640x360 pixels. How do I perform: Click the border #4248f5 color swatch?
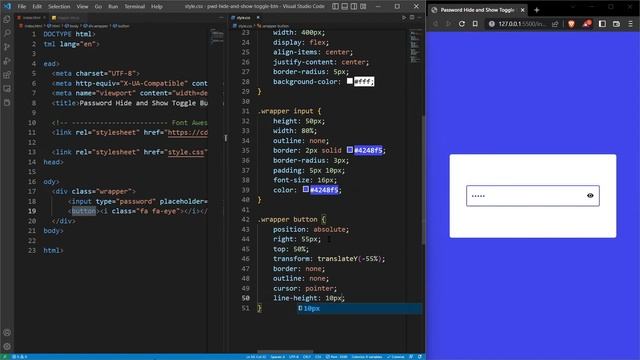(x=350, y=150)
